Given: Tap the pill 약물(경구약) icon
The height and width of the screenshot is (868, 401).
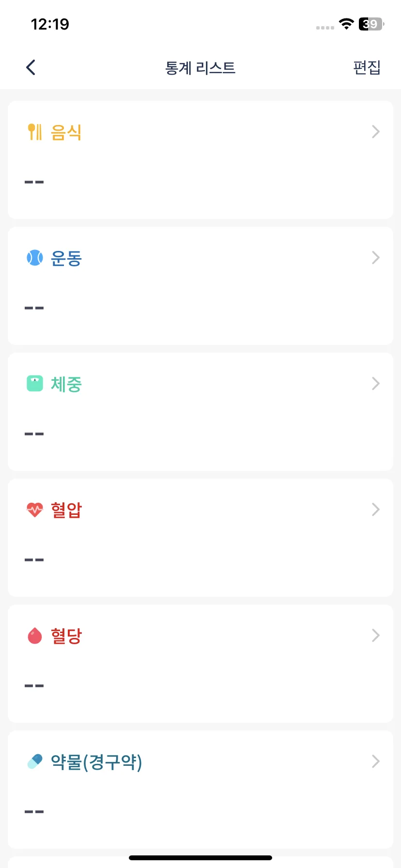Looking at the screenshot, I should click(34, 761).
